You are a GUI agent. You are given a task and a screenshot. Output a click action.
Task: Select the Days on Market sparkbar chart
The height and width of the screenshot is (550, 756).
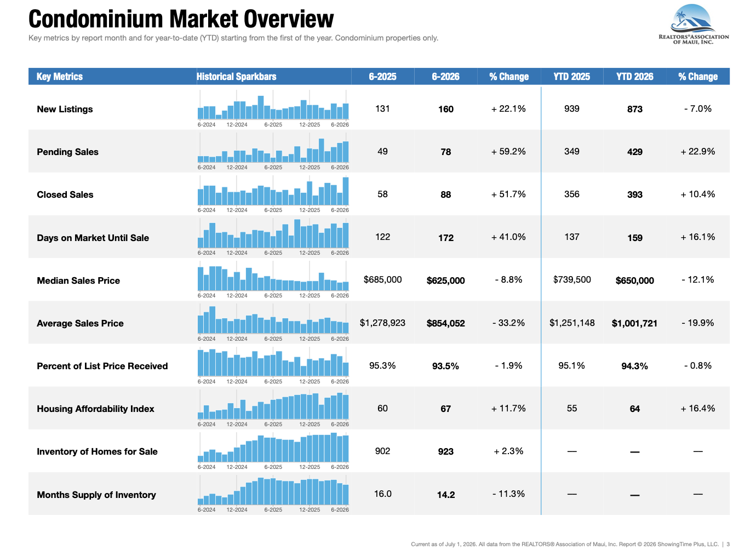click(x=273, y=237)
